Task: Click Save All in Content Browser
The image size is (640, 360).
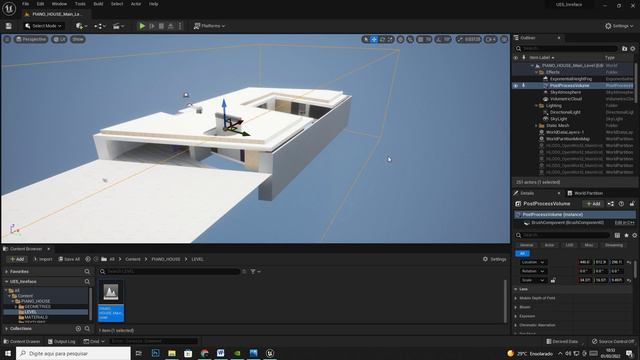Action: point(69,259)
